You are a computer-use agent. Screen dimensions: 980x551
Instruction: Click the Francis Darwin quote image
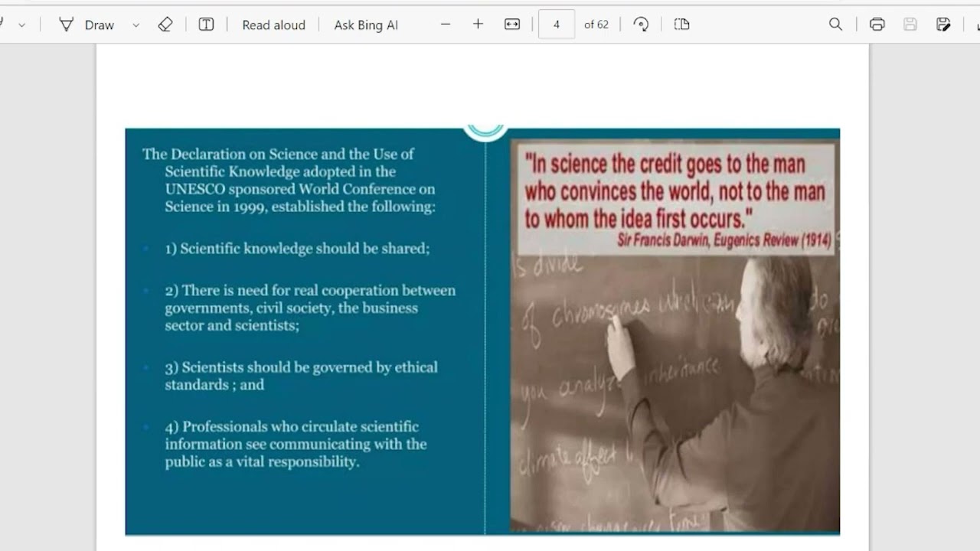(675, 336)
